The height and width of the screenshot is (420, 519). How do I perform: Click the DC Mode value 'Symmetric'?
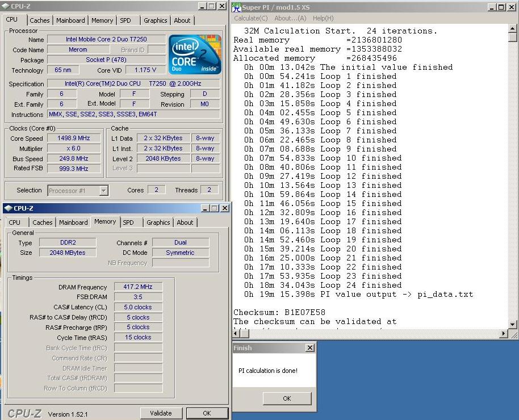click(x=181, y=253)
